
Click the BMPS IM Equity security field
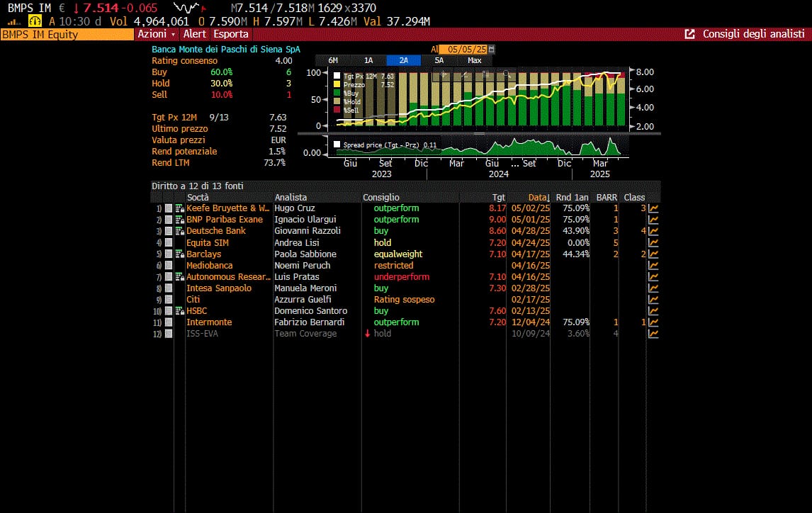[x=67, y=34]
